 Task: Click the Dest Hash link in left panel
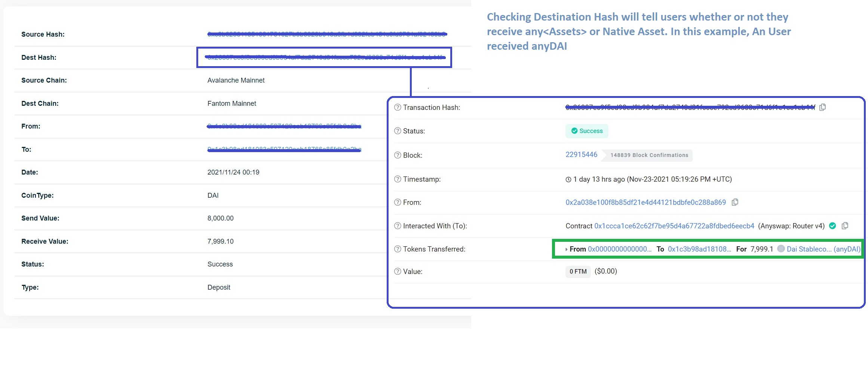[x=324, y=57]
